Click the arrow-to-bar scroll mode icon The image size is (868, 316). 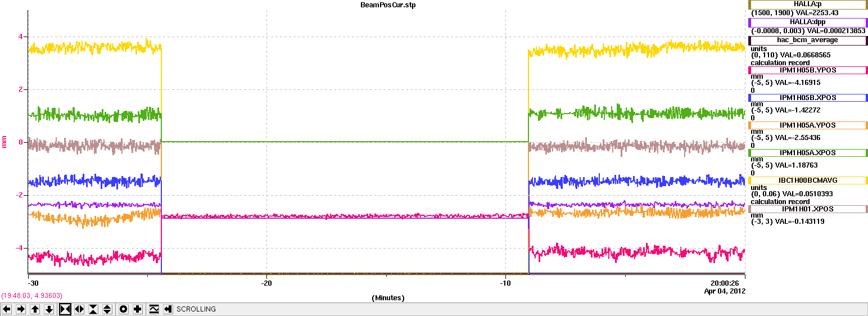168,309
